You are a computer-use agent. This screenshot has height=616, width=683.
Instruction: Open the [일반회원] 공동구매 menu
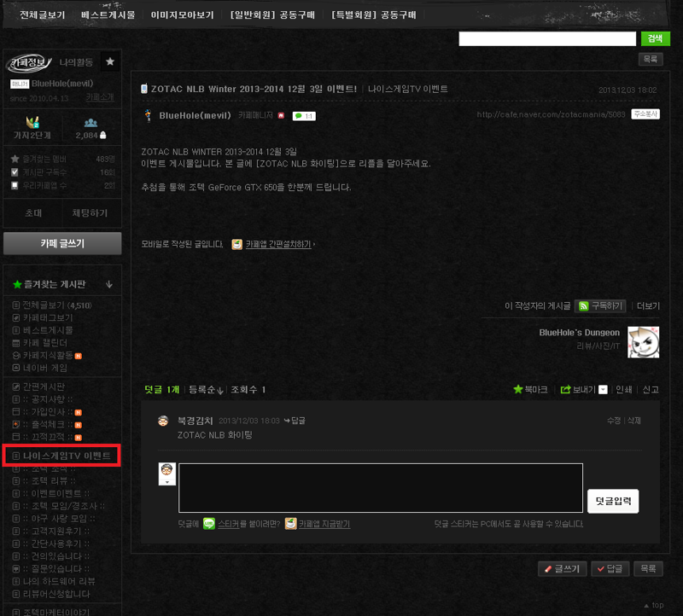pos(272,15)
